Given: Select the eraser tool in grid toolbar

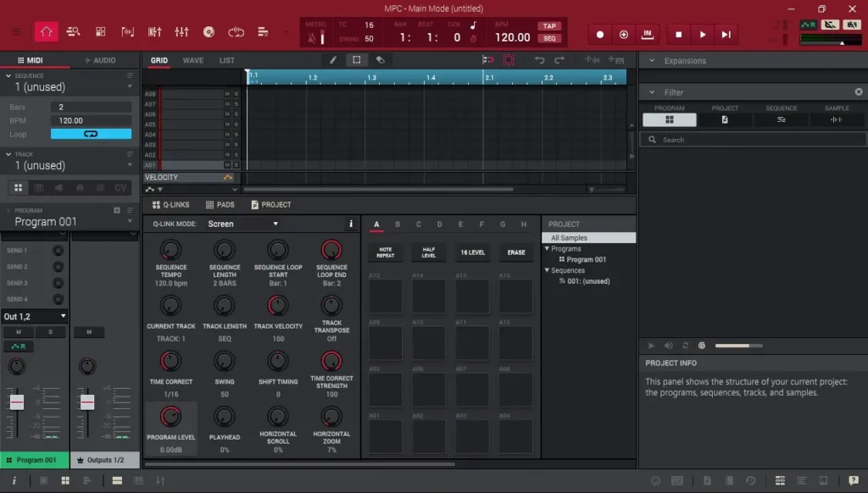Looking at the screenshot, I should tap(381, 60).
